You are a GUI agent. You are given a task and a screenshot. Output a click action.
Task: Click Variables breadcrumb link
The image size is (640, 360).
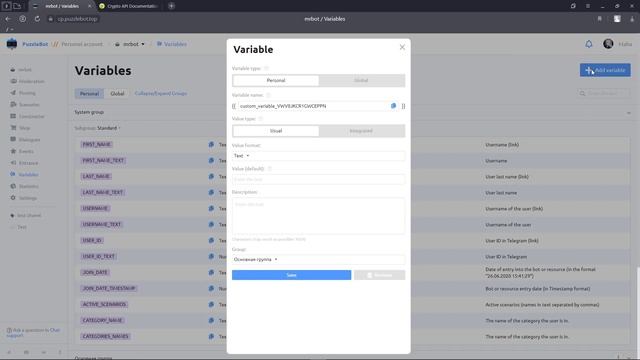(172, 44)
